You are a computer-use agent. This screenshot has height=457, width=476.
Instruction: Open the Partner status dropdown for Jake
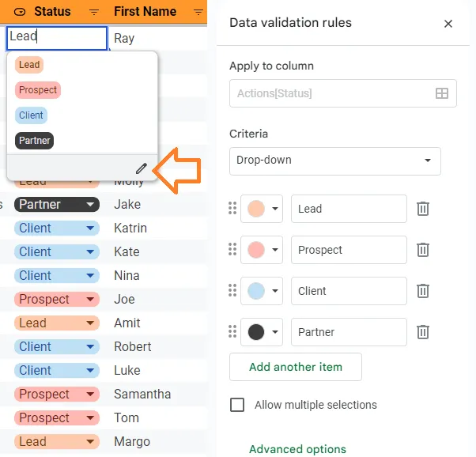tap(90, 205)
